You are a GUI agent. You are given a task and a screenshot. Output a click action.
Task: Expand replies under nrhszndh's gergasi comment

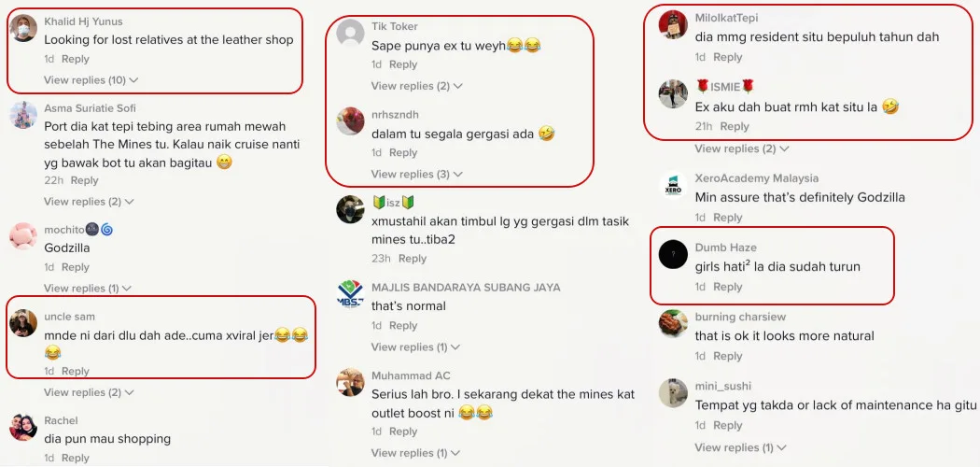pos(416,174)
